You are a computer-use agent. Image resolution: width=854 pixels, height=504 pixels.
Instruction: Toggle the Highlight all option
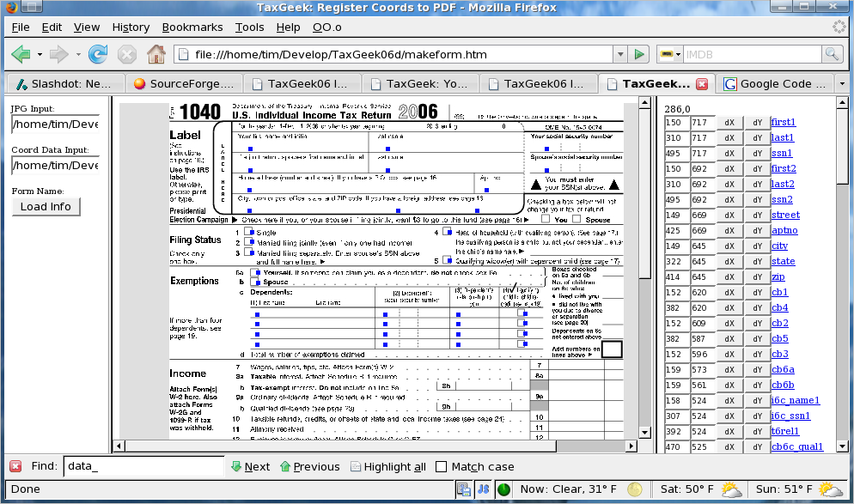coord(387,466)
